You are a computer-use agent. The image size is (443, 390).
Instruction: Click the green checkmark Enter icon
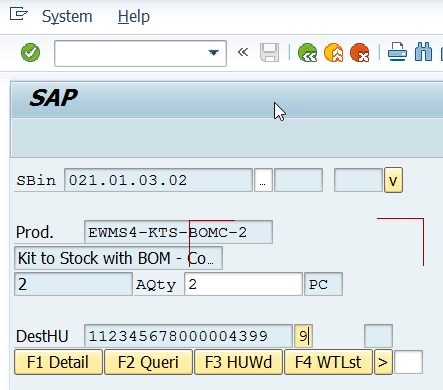[30, 53]
